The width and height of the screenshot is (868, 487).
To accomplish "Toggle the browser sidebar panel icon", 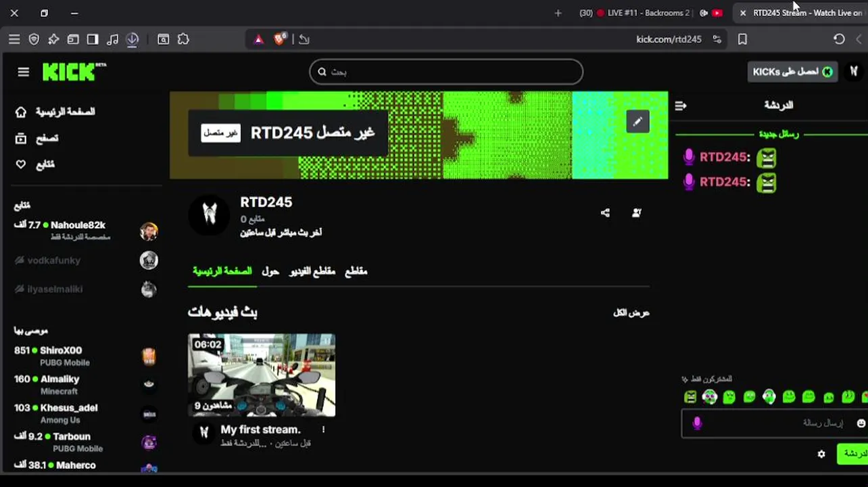I will pos(93,39).
